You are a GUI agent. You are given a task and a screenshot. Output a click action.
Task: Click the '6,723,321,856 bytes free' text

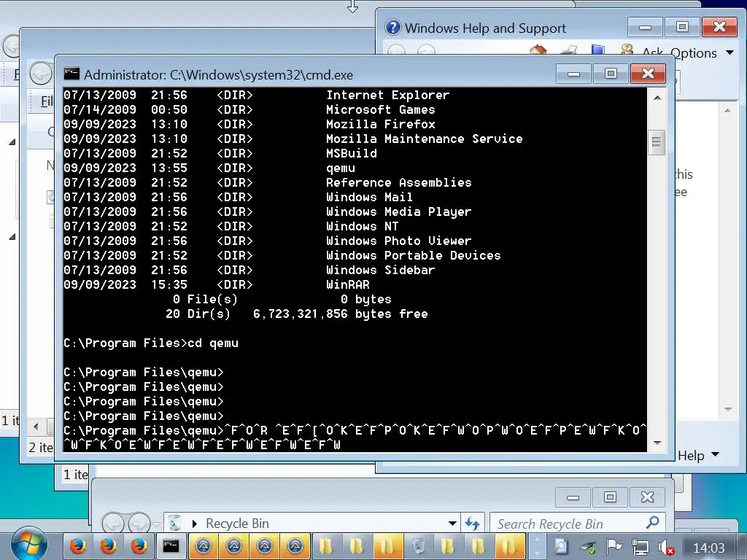tap(340, 314)
